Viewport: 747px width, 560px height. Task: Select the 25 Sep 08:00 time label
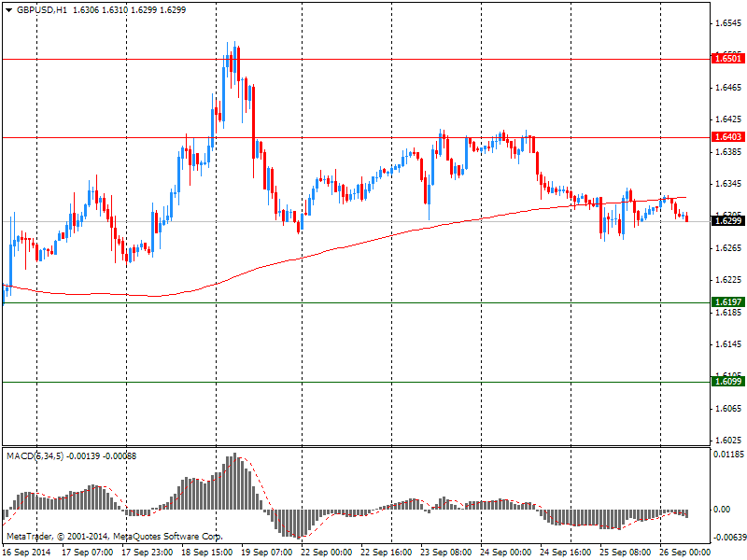626,553
